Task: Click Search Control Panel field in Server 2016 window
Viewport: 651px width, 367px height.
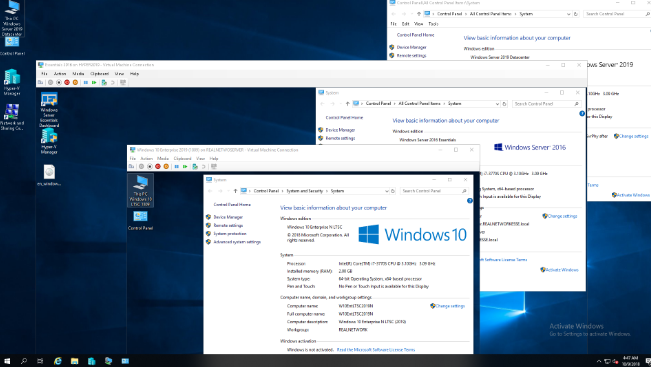Action: click(x=546, y=104)
